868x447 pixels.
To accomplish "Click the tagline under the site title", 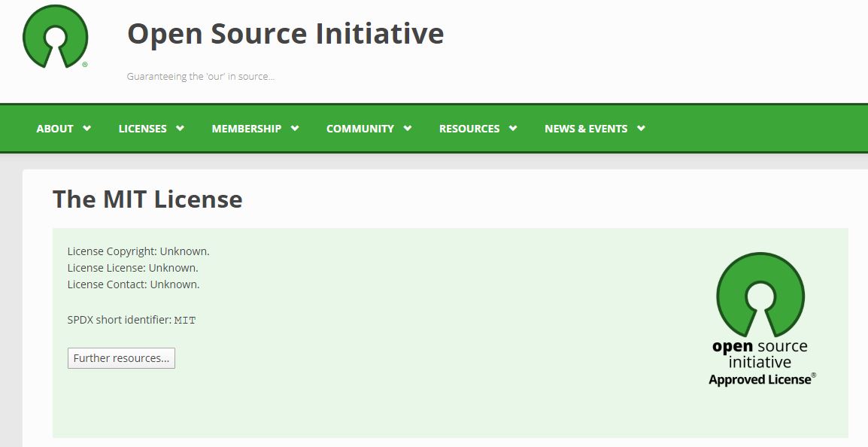I will [x=200, y=76].
